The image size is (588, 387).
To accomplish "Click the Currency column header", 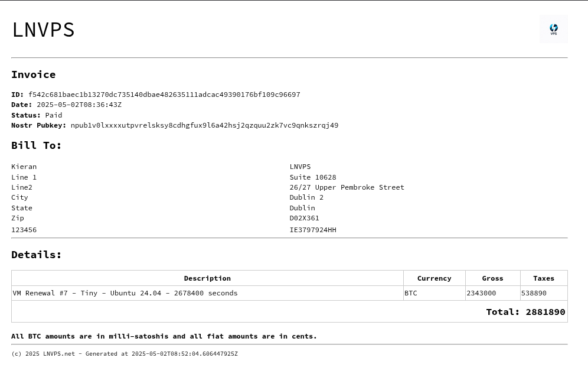I will tap(435, 278).
